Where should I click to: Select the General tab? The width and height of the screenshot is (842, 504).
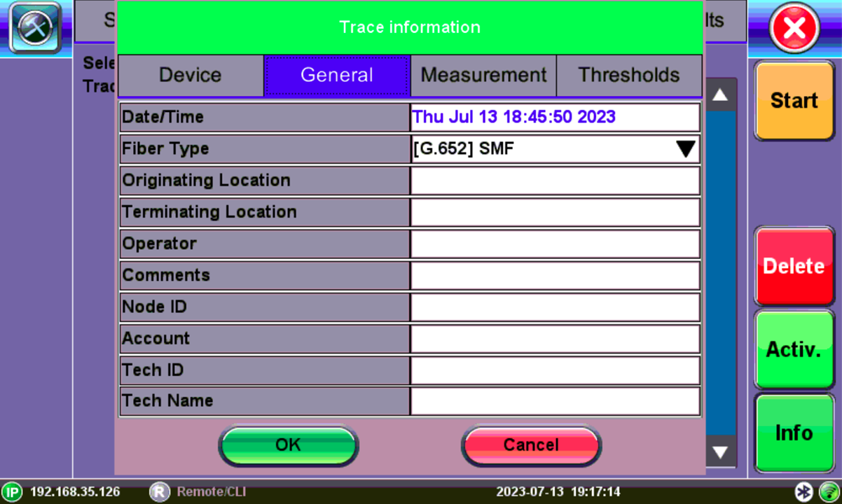point(336,76)
